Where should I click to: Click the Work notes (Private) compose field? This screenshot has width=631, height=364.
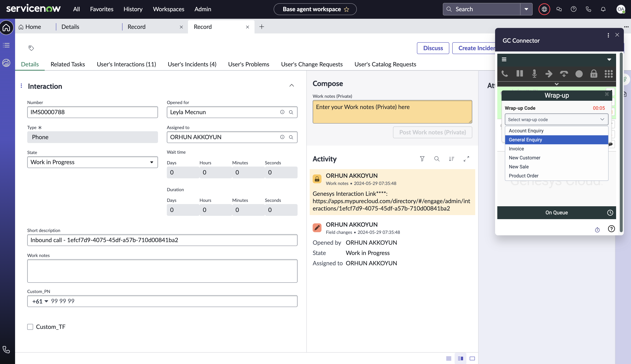click(x=392, y=112)
